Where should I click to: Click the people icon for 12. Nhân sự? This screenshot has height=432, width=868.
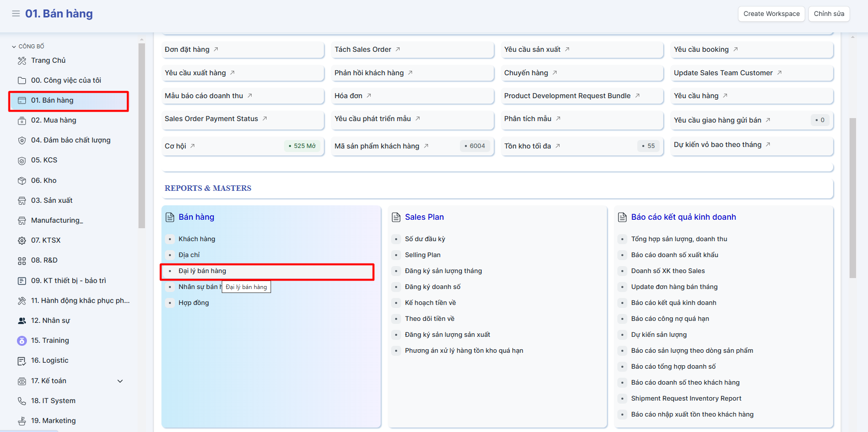pyautogui.click(x=22, y=321)
